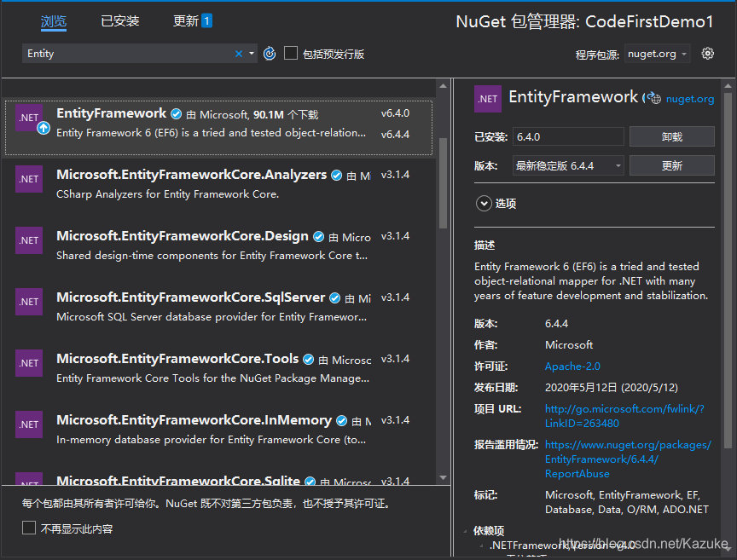Collapse the 依赖项 section triangle
Image resolution: width=737 pixels, height=560 pixels.
466,531
